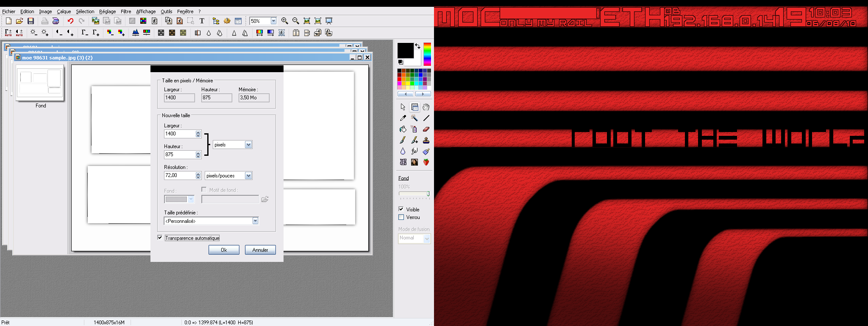Viewport: 868px width, 326px height.
Task: Click the zoom in magnifier icon
Action: point(285,21)
